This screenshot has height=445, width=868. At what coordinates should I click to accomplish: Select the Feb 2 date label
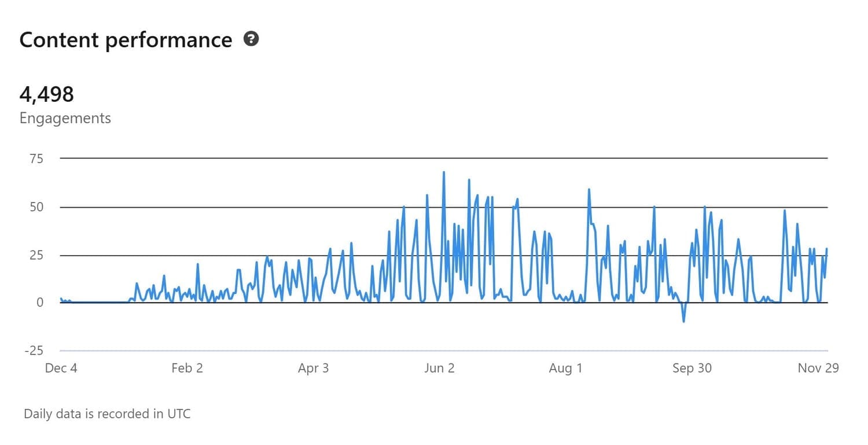[187, 368]
